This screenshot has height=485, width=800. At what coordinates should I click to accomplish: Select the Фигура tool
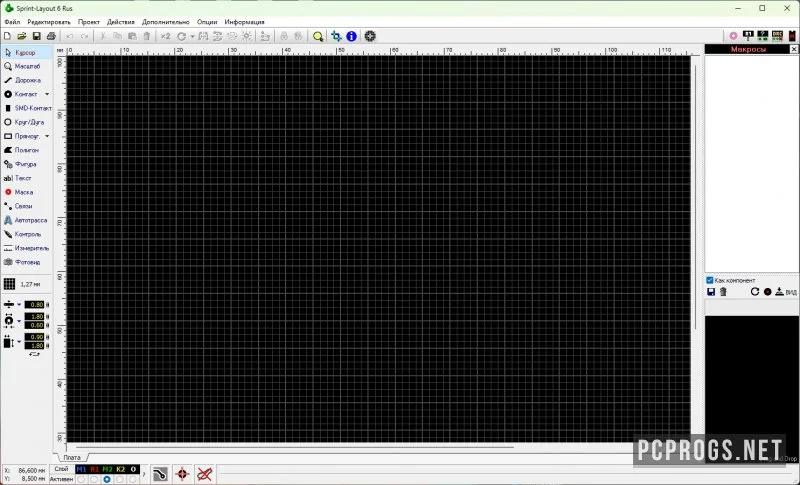[x=26, y=164]
